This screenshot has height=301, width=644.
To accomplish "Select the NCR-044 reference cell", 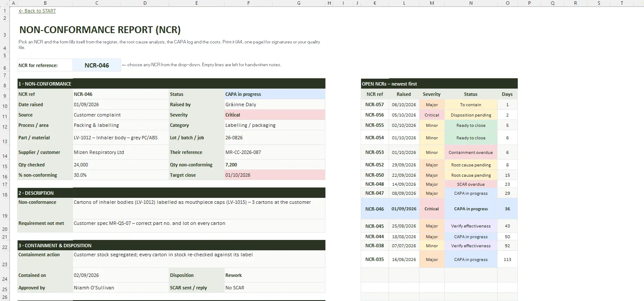I will pyautogui.click(x=375, y=236).
